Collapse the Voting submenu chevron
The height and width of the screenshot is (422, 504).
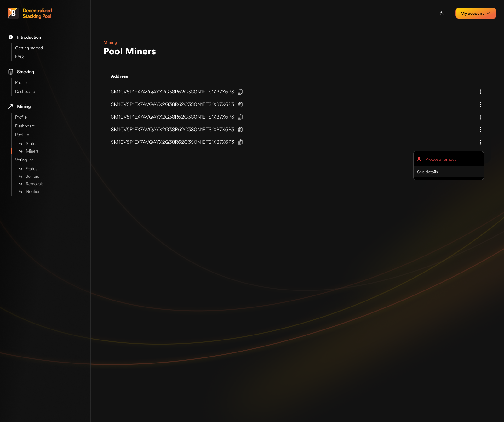point(32,160)
